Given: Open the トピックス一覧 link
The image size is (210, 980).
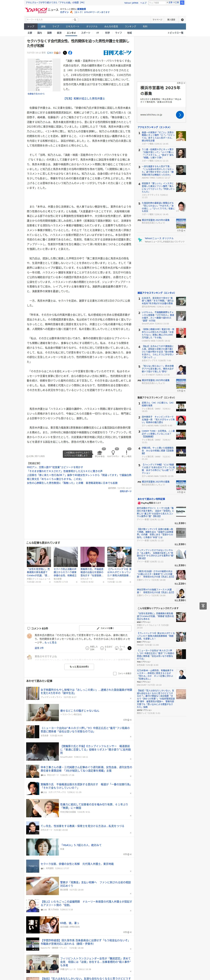Looking at the screenshot, I should pos(175,33).
